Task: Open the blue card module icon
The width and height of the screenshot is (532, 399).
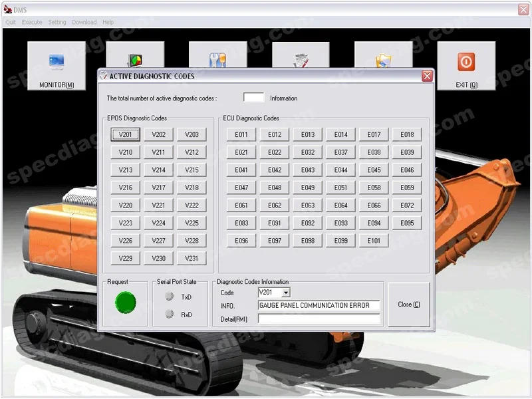Action: [219, 59]
